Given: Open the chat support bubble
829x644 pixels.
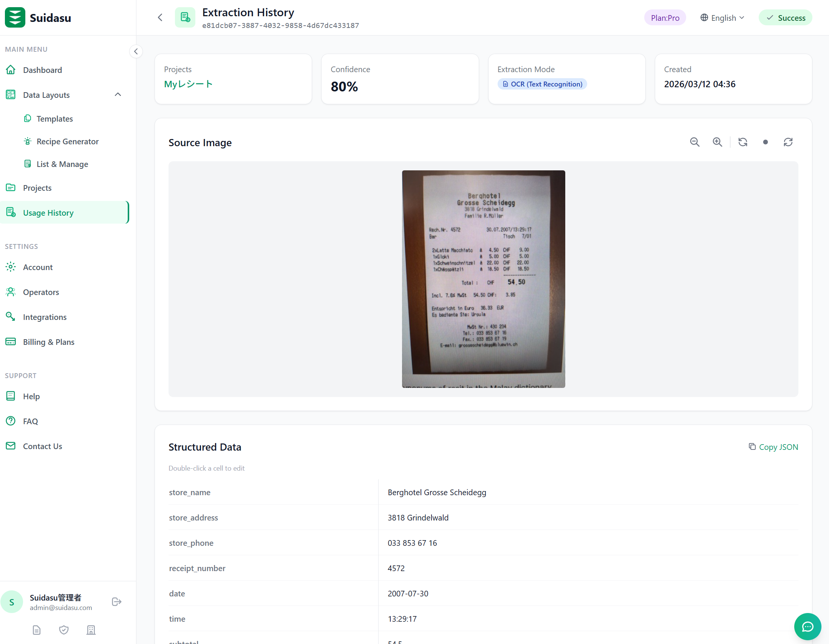Looking at the screenshot, I should coord(807,627).
